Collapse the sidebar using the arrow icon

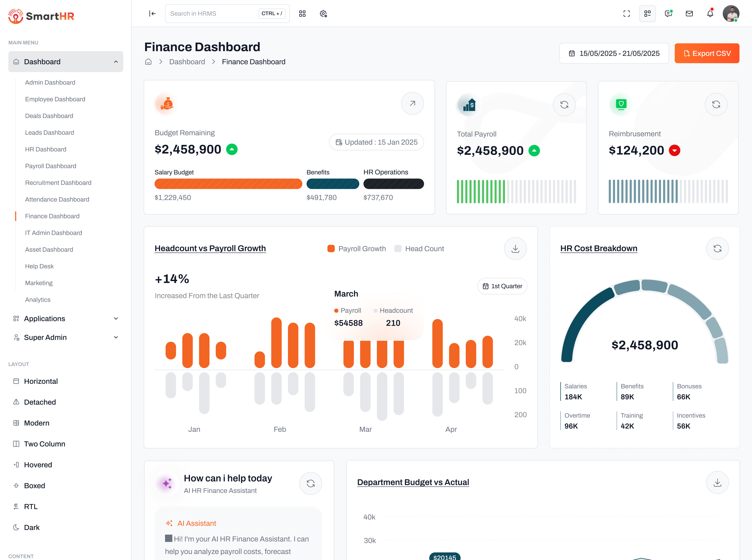coord(152,14)
